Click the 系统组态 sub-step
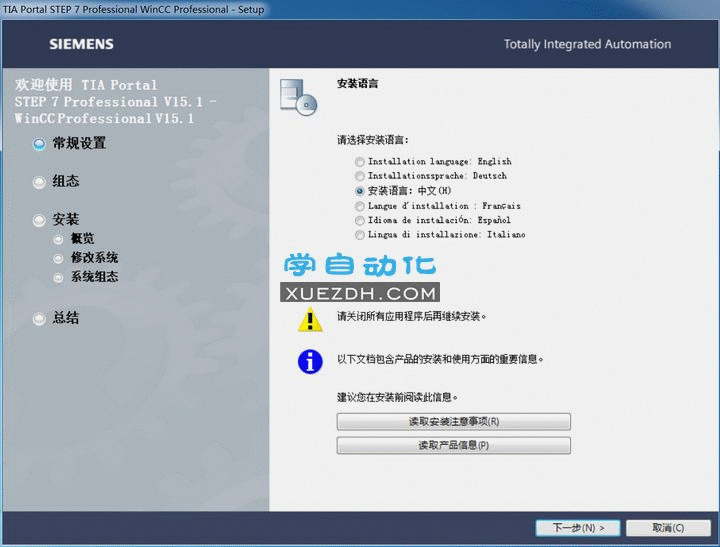The height and width of the screenshot is (547, 720). coord(85,277)
